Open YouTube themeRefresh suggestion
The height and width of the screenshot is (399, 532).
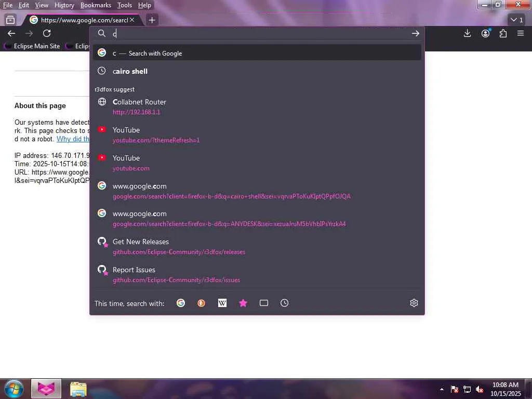(257, 135)
